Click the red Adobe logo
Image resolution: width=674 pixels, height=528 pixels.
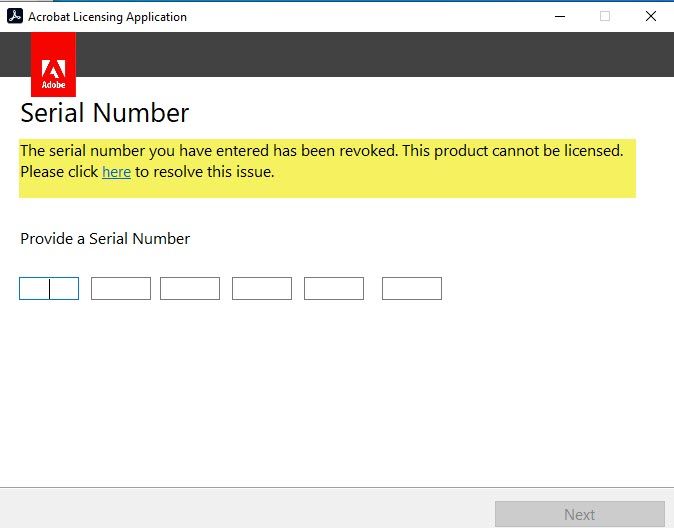pyautogui.click(x=53, y=64)
